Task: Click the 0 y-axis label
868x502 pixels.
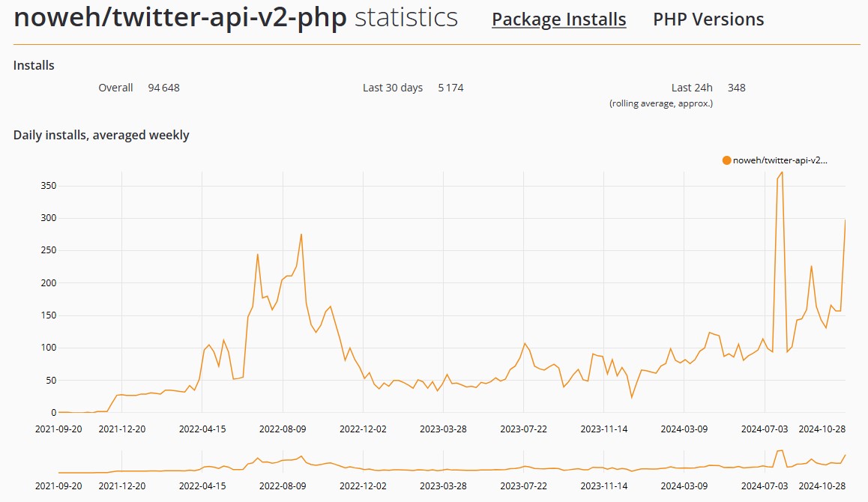Action: 54,412
